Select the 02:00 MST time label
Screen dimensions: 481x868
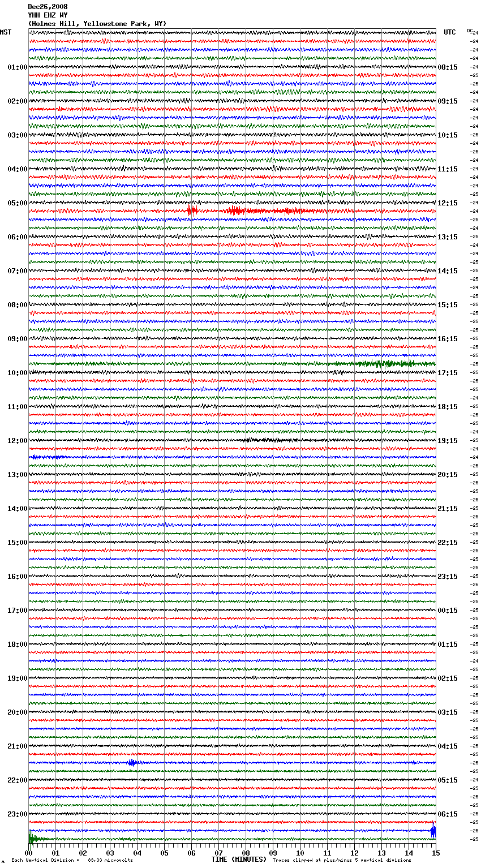17,101
